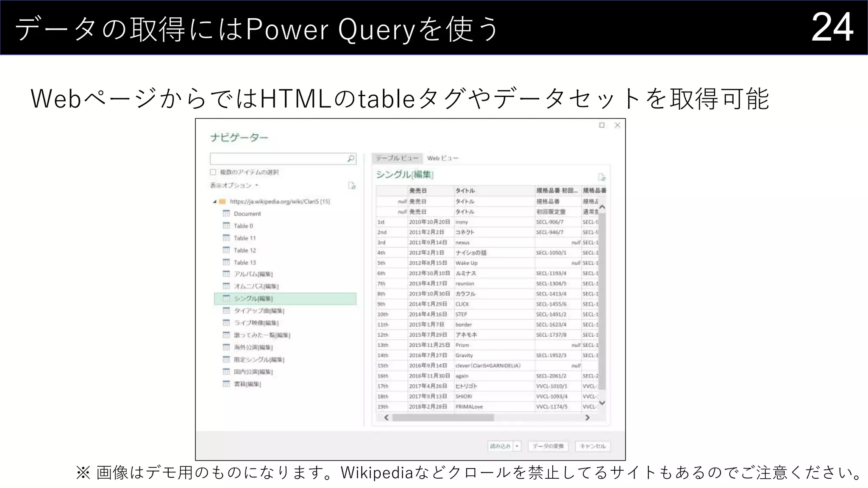The width and height of the screenshot is (868, 488).
Task: Click the refresh page icon beside display options
Action: [x=352, y=185]
